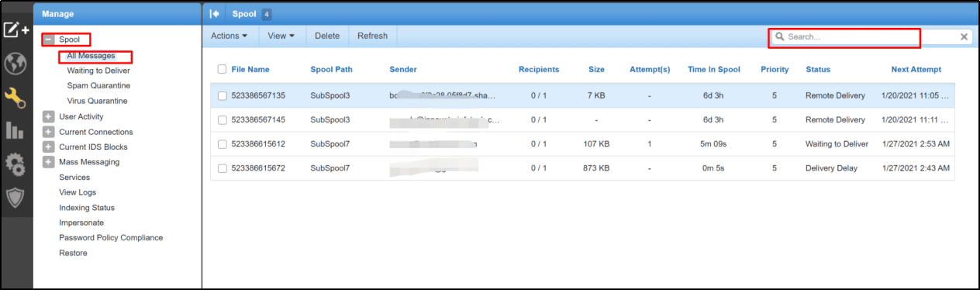This screenshot has height=290, width=980.
Task: Collapse the side panel with arrow icon
Action: tap(215, 13)
